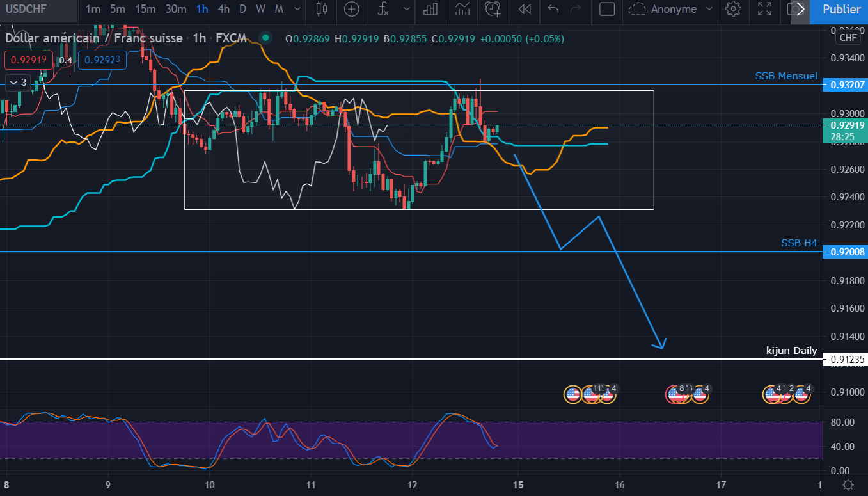The height and width of the screenshot is (496, 868).
Task: Open the USDCHF symbol search field
Action: (38, 10)
